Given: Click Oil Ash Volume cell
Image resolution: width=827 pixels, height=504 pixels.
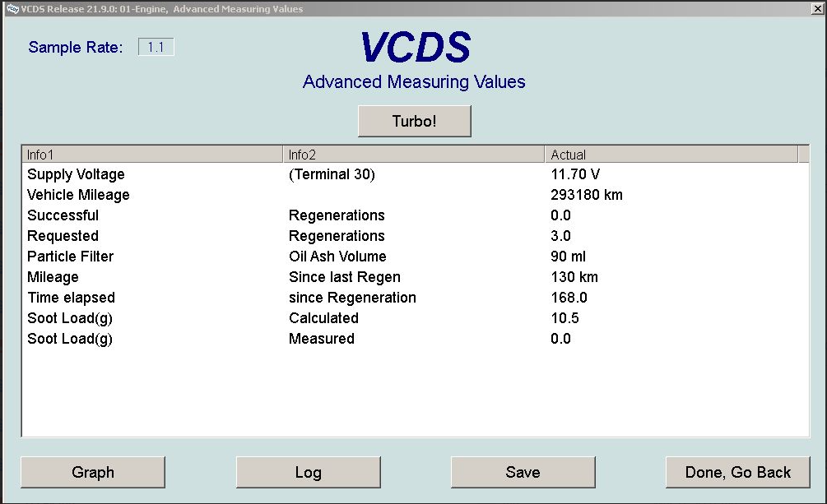Looking at the screenshot, I should point(337,257).
